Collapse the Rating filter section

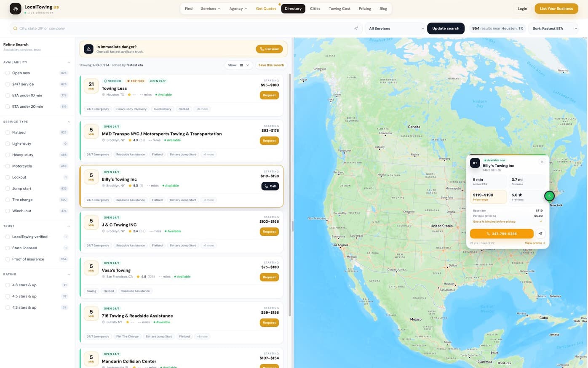pos(69,274)
